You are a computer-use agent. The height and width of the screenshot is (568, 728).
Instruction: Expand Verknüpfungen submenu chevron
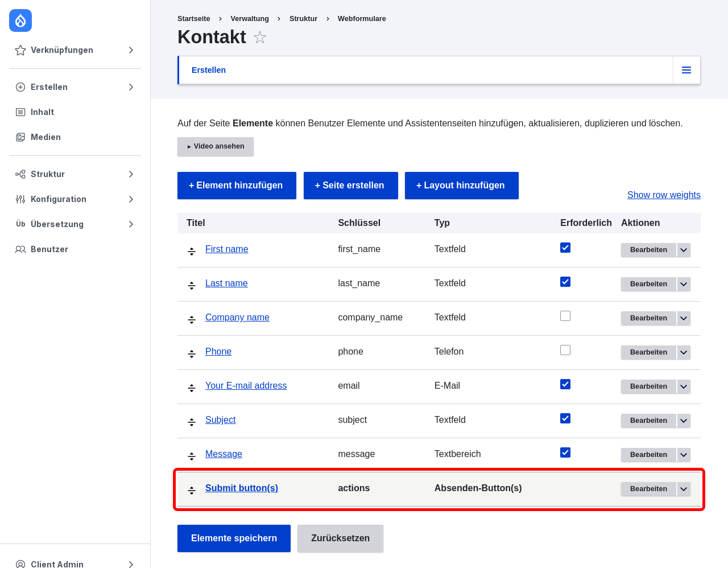[131, 50]
